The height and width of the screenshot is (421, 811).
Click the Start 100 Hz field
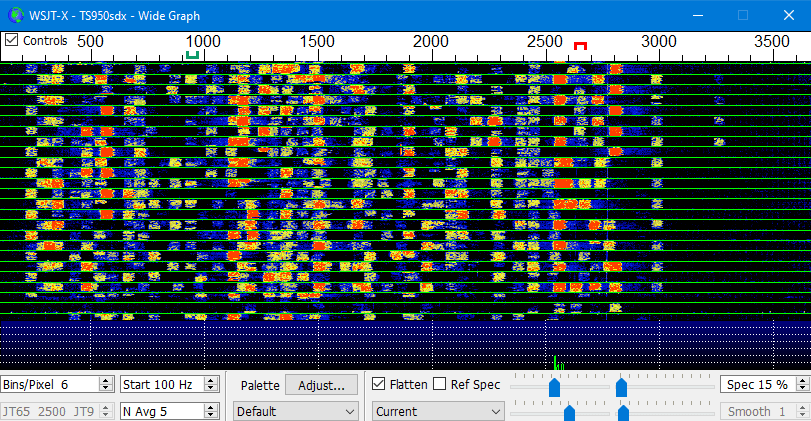click(162, 385)
